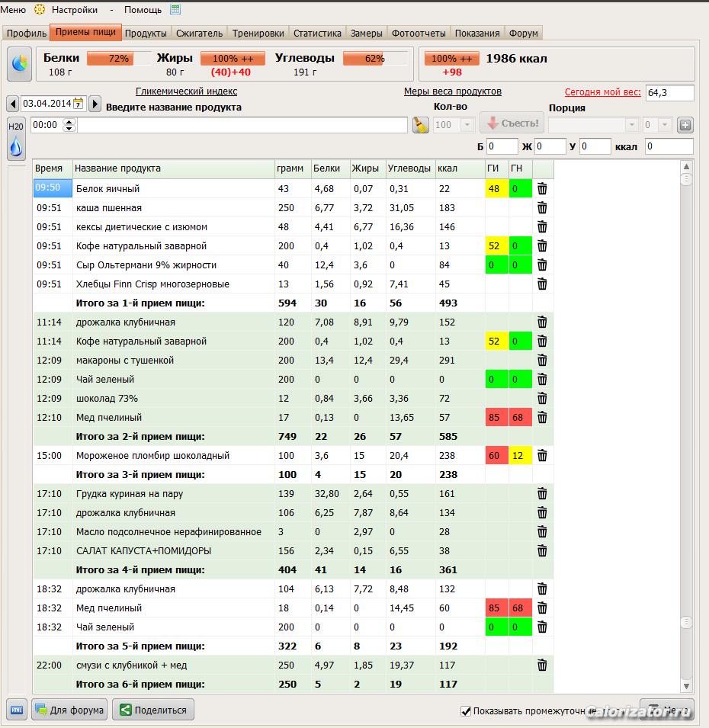The height and width of the screenshot is (728, 709).
Task: Click the HTML export icon button
Action: coord(17,710)
